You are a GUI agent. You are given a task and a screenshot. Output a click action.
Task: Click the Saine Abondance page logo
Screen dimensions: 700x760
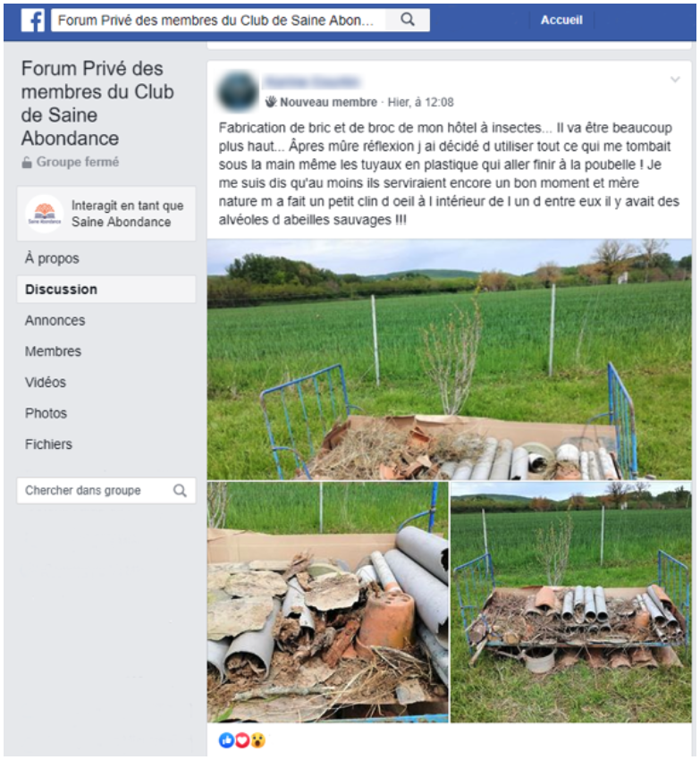44,214
